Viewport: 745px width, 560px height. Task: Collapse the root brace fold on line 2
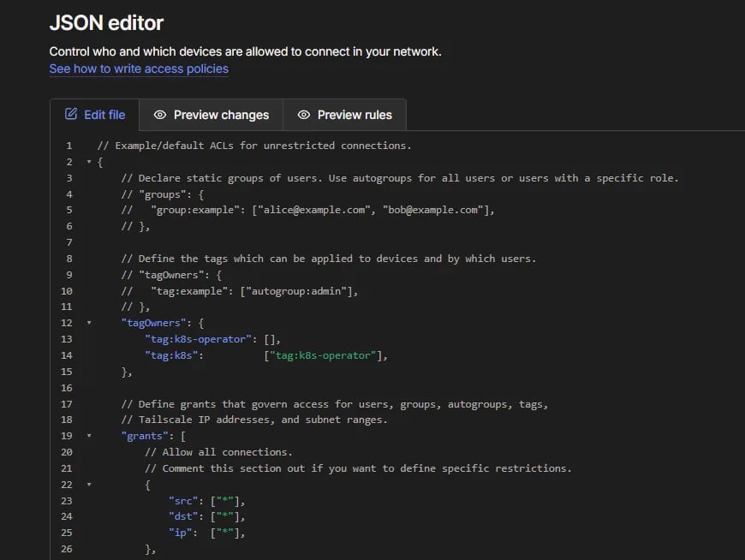(89, 162)
